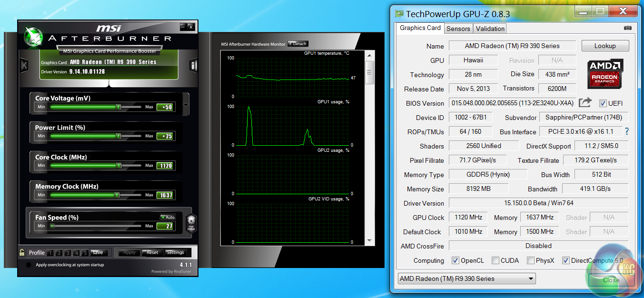Click the BIOS Version field in GPU-Z
The image size is (644, 298).
(x=512, y=103)
